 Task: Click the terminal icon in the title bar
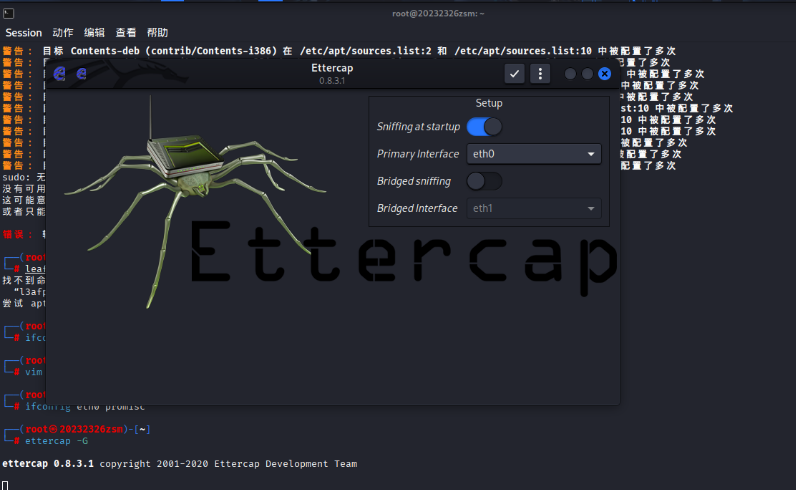click(x=9, y=14)
